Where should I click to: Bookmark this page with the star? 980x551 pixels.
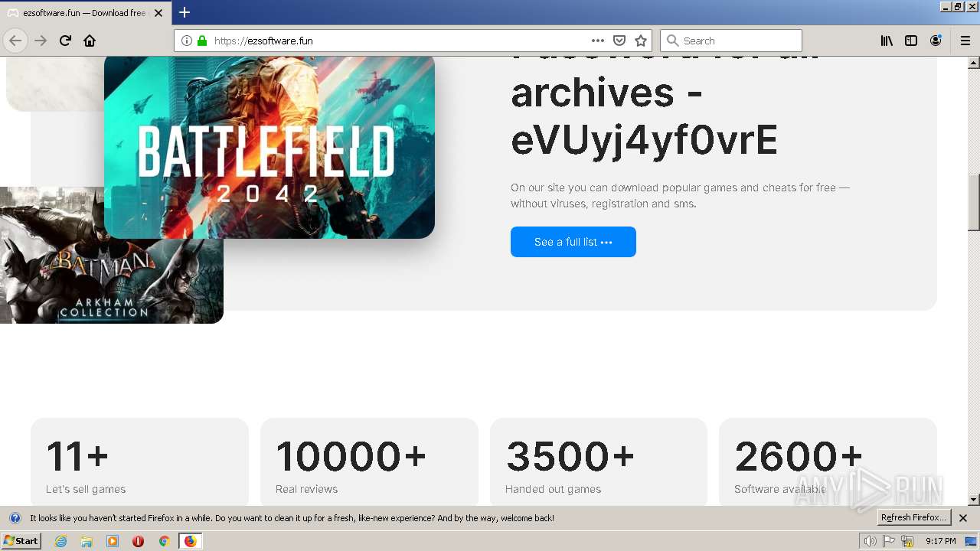pyautogui.click(x=641, y=41)
